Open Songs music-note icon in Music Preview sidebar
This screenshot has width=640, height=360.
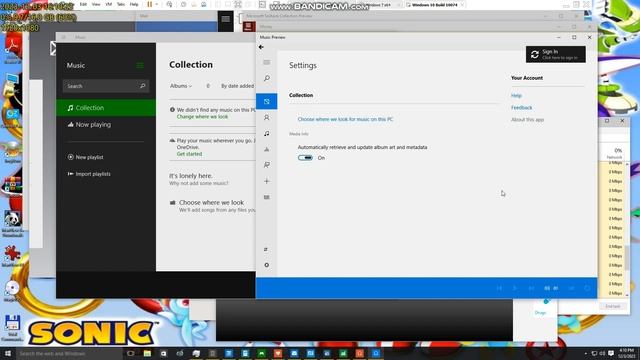[x=267, y=133]
